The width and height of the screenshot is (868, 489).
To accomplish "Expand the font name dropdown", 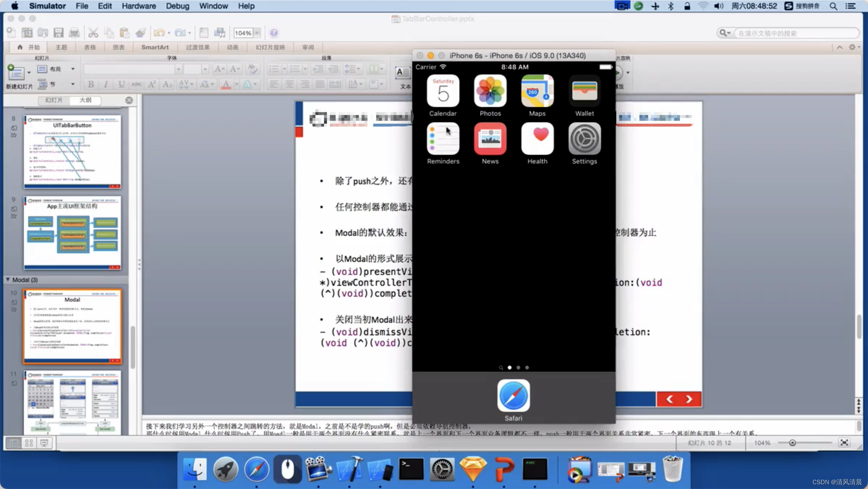I will tap(178, 69).
